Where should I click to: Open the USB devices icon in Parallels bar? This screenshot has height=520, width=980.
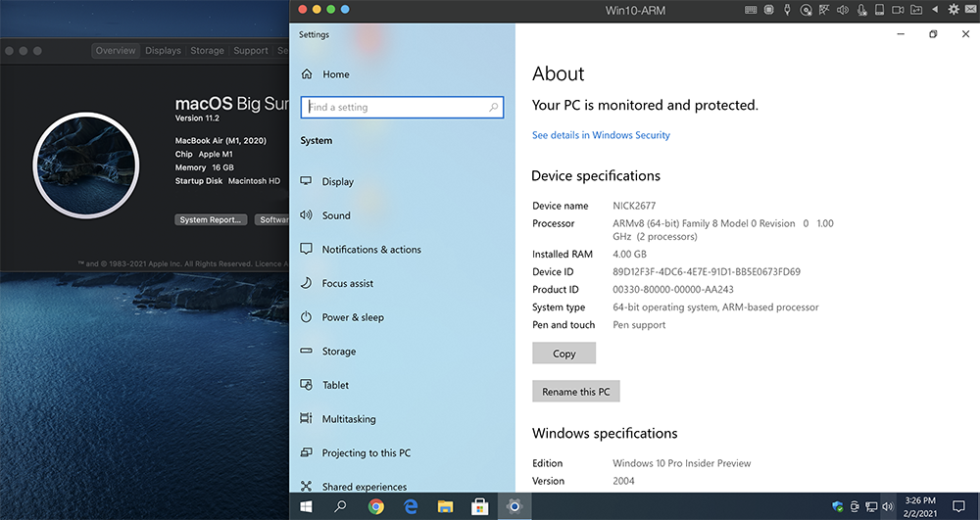(x=788, y=10)
